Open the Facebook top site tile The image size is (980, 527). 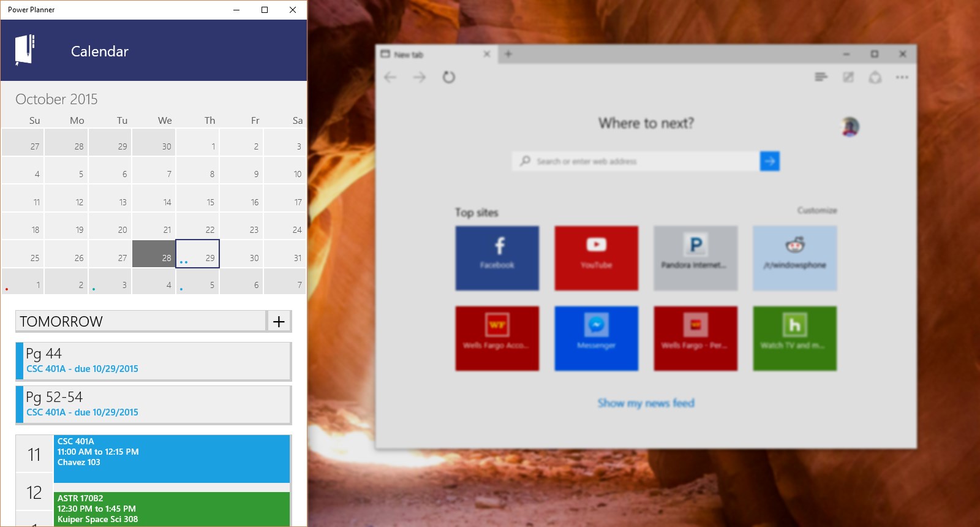pyautogui.click(x=497, y=258)
